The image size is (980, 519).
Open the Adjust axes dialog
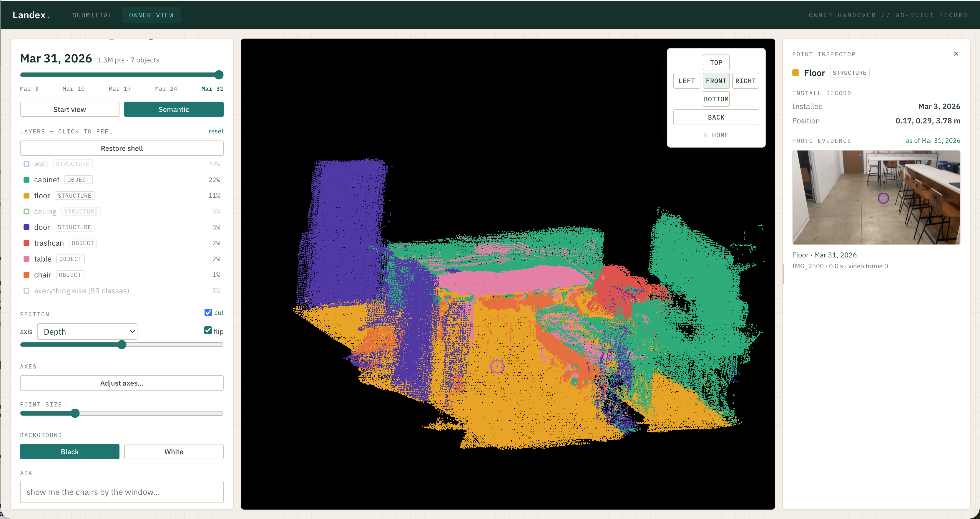click(122, 383)
